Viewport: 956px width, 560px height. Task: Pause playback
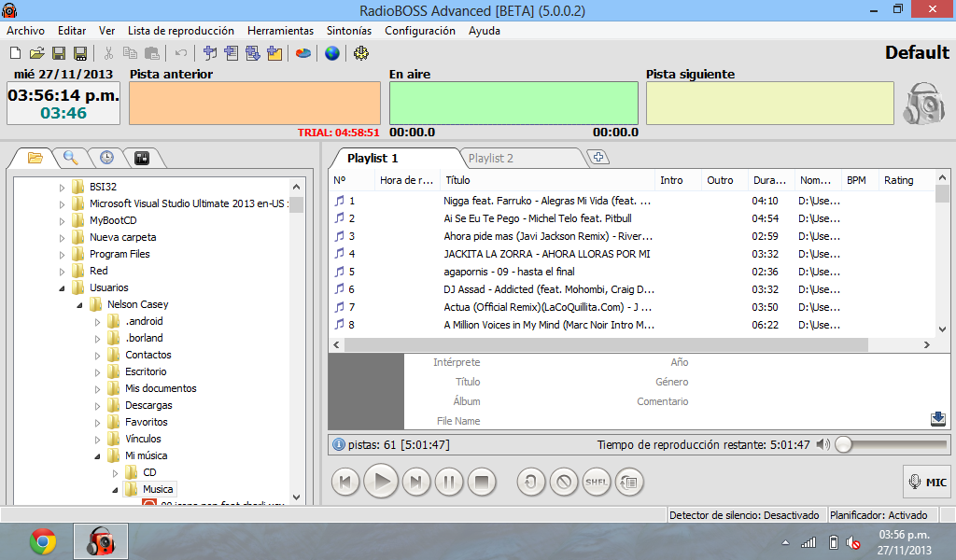pyautogui.click(x=449, y=483)
